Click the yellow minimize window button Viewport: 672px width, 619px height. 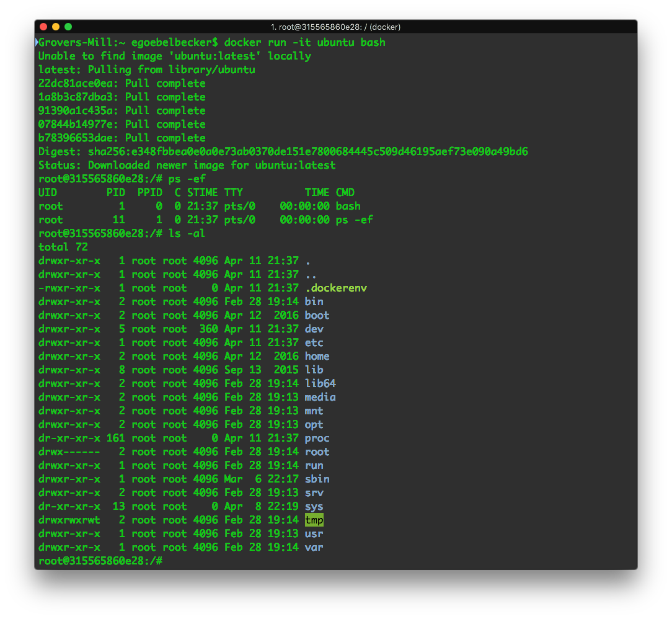[56, 27]
